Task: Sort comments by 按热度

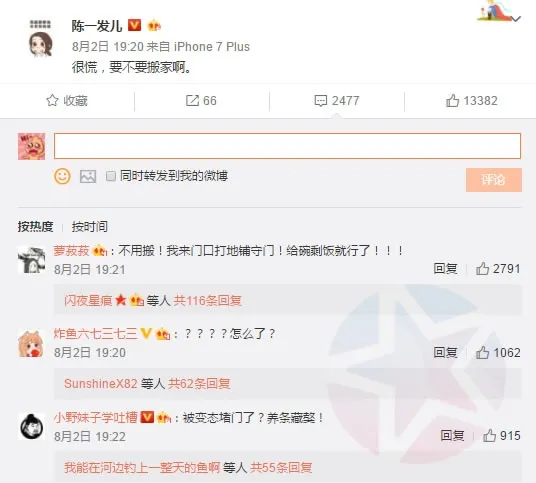Action: point(36,226)
